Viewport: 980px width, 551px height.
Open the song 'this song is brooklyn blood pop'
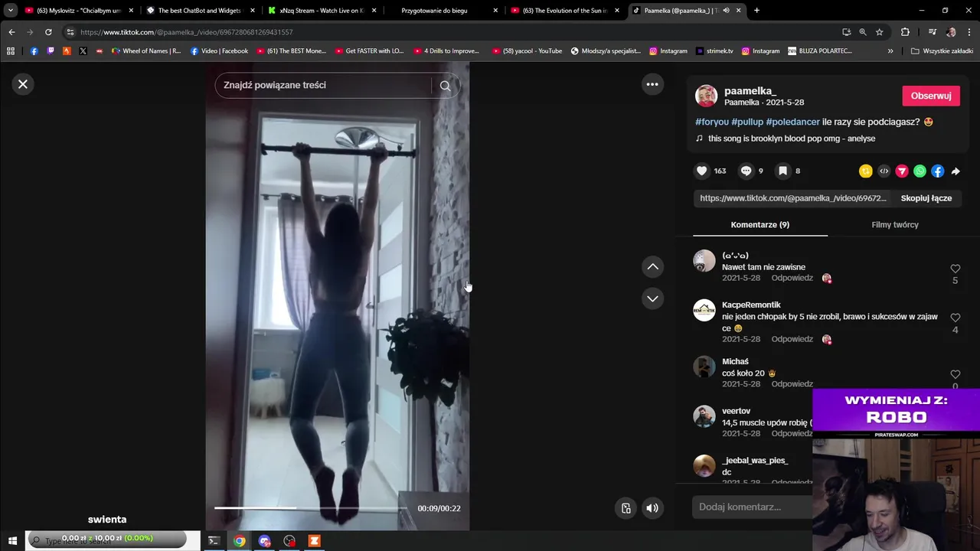(792, 139)
